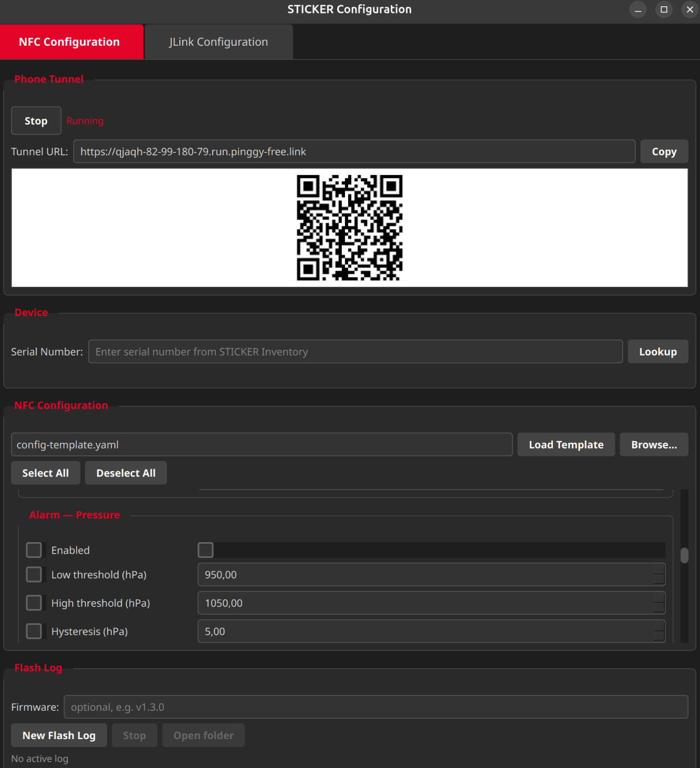Screen dimensions: 700x768
Task: Click the configuration list scrollbar handle
Action: [684, 556]
